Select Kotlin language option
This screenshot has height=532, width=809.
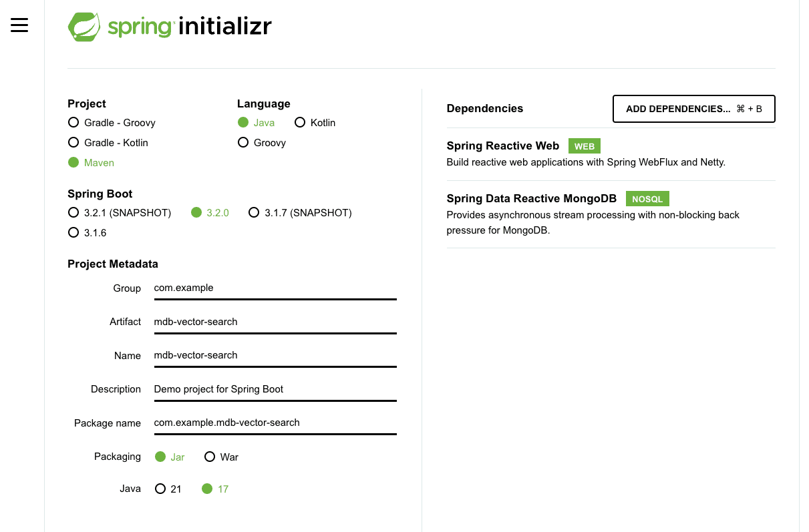tap(300, 123)
